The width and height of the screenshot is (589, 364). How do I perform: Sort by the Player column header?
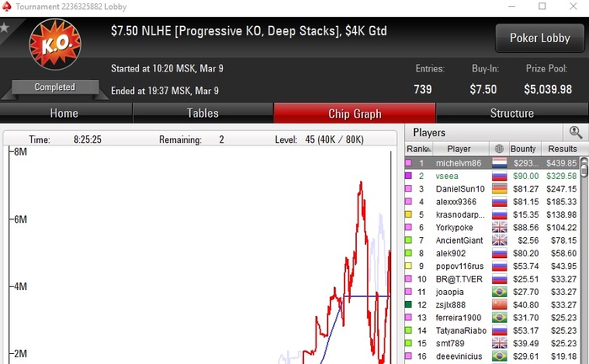coord(459,149)
